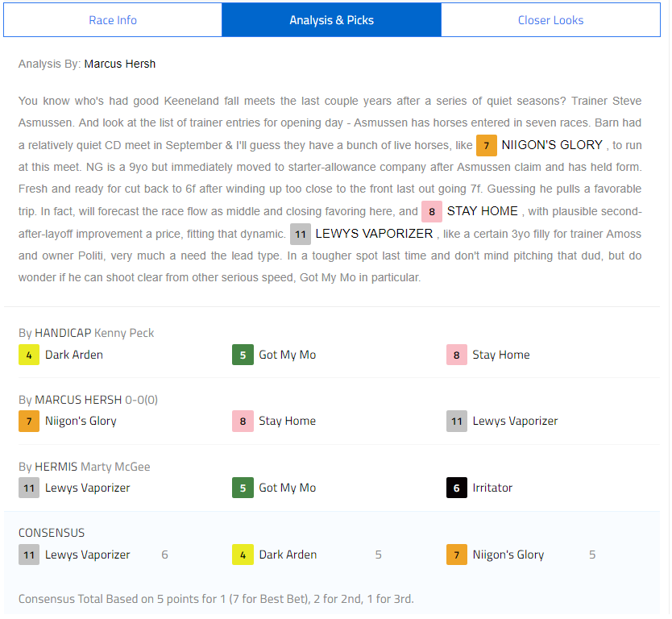Select Stay Home in Kenny Peck's picks

[x=500, y=355]
